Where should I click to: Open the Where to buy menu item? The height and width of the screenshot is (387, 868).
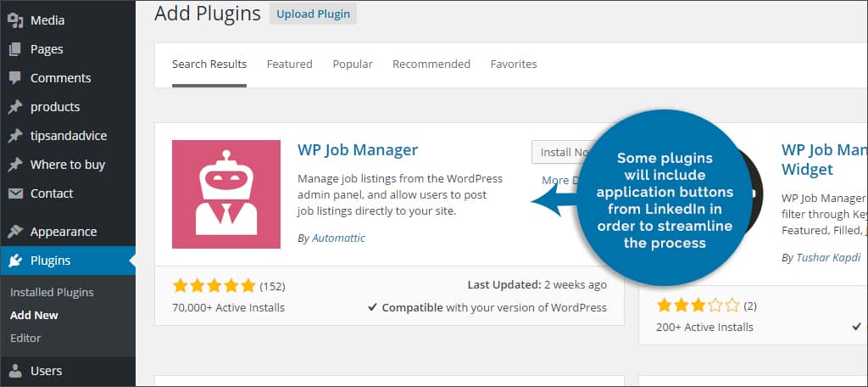pyautogui.click(x=68, y=165)
